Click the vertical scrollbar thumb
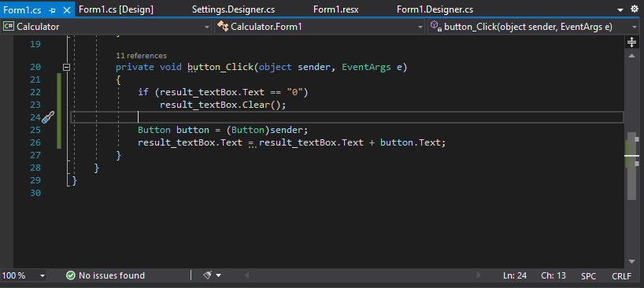The image size is (644, 288). [x=631, y=166]
